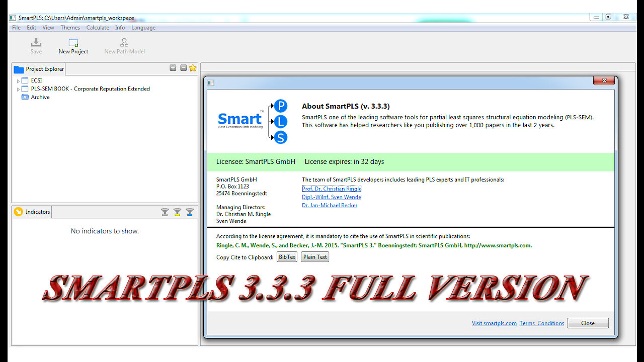Click the Archive folder icon
The height and width of the screenshot is (362, 644).
(x=25, y=97)
